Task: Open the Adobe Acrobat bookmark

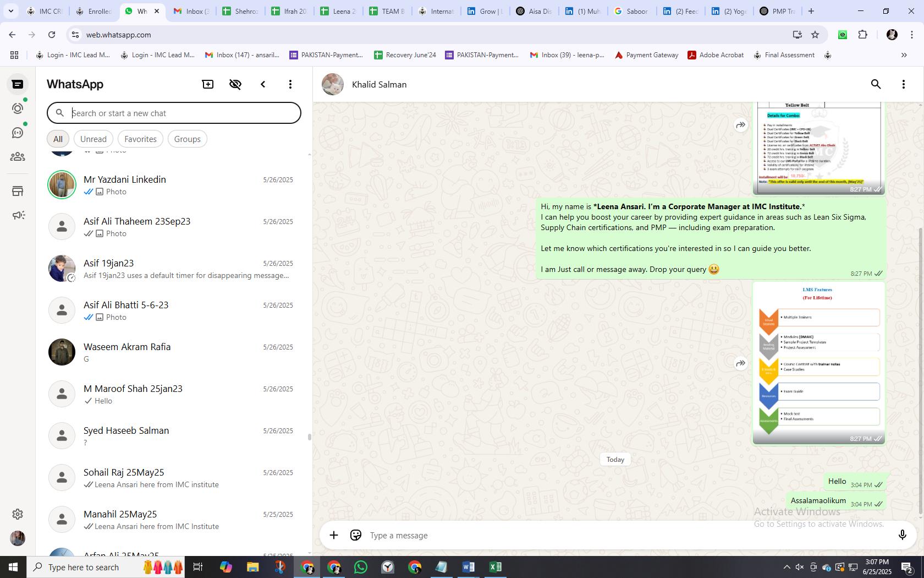Action: tap(716, 55)
